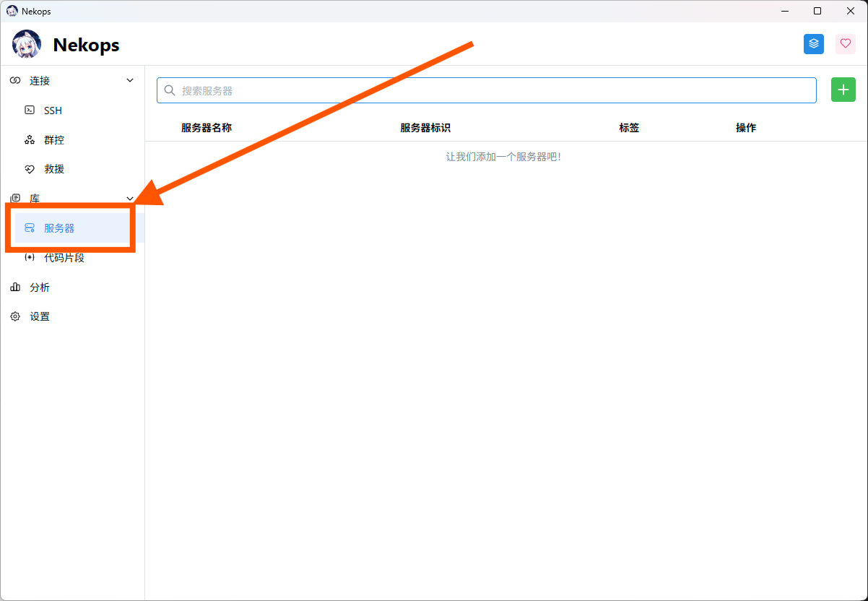
Task: Open the SSH menu item
Action: [53, 111]
